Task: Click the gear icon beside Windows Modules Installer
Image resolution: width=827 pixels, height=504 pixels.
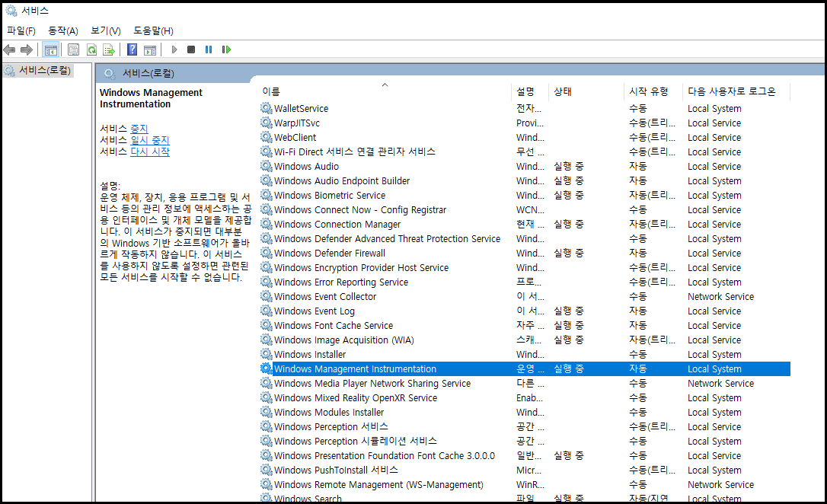Action: 267,413
